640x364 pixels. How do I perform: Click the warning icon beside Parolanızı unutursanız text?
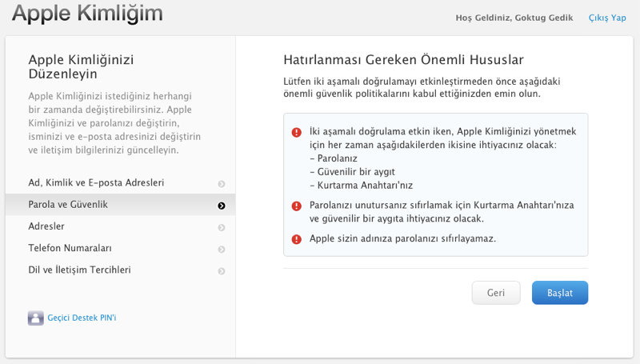[x=297, y=206]
